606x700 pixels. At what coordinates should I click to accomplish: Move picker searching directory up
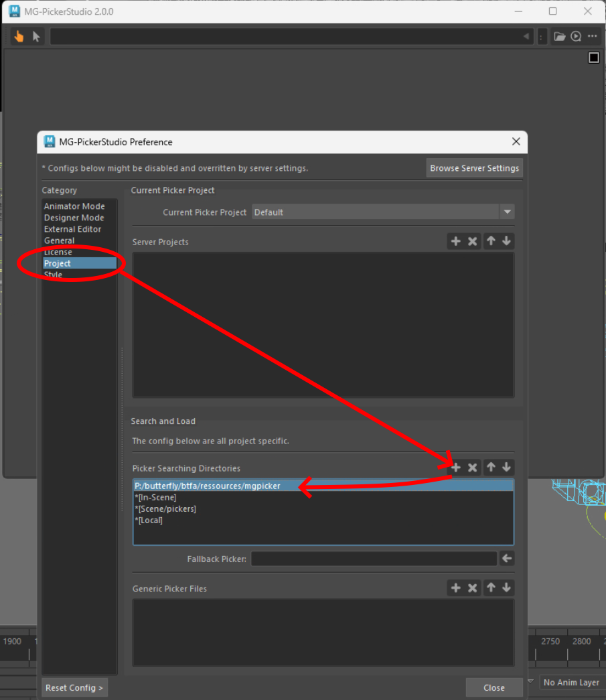coord(490,468)
